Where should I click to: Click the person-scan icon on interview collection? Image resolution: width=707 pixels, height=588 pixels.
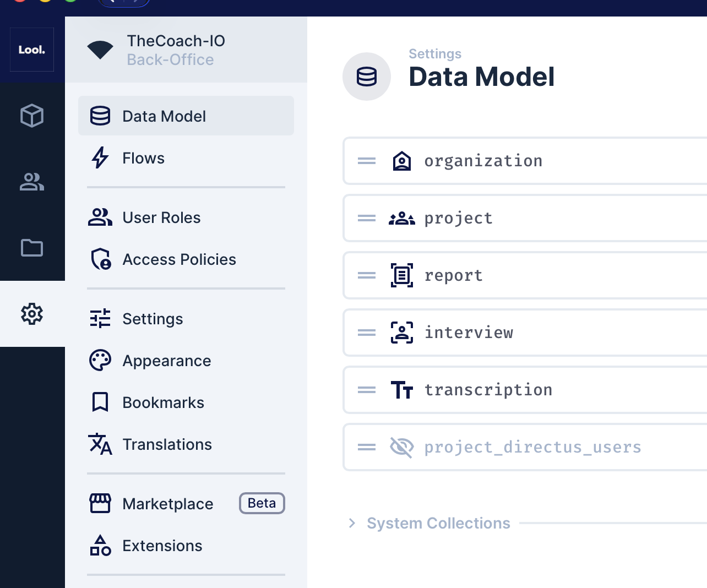click(x=402, y=333)
